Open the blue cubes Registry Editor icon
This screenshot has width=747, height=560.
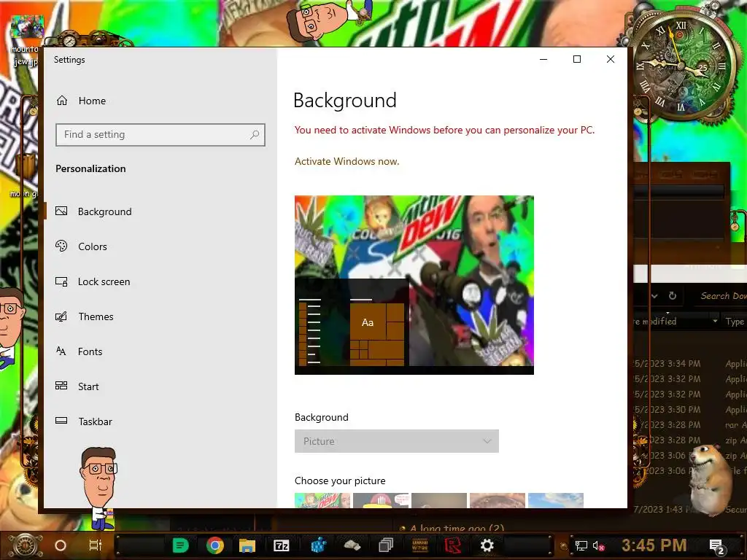(318, 545)
